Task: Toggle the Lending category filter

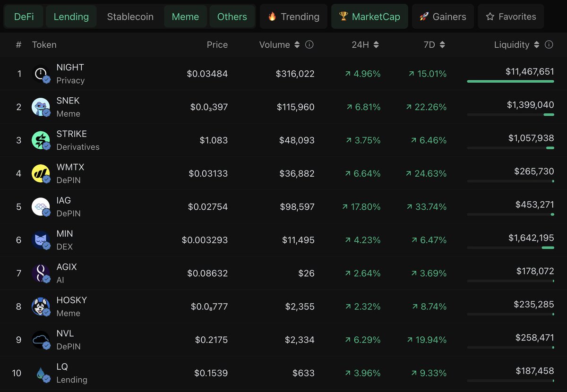Action: coord(71,17)
